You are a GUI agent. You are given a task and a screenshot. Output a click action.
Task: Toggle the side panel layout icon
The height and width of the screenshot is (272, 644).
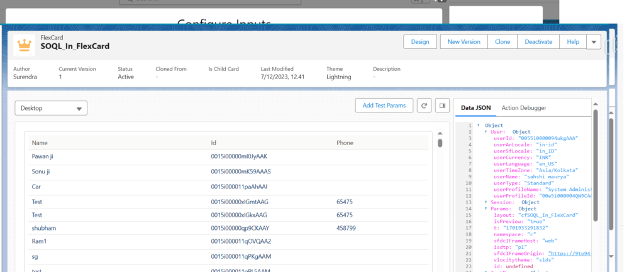coord(442,106)
